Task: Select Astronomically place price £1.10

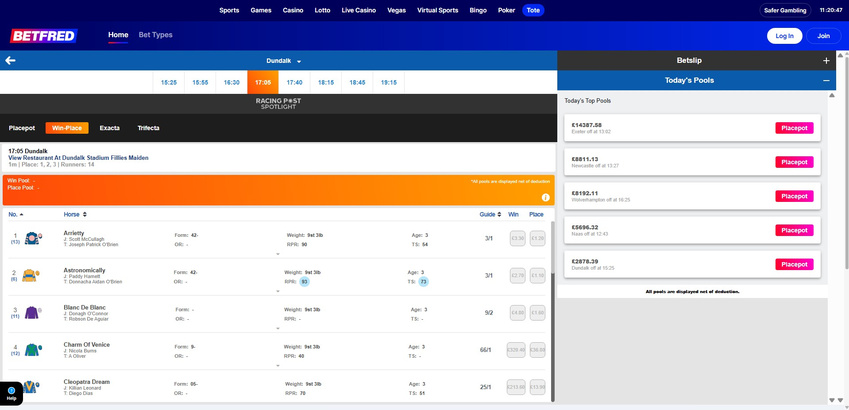Action: (537, 275)
